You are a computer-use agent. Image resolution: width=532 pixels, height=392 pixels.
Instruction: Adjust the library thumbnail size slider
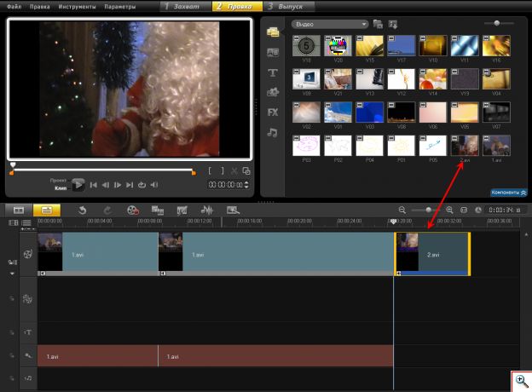pos(497,23)
